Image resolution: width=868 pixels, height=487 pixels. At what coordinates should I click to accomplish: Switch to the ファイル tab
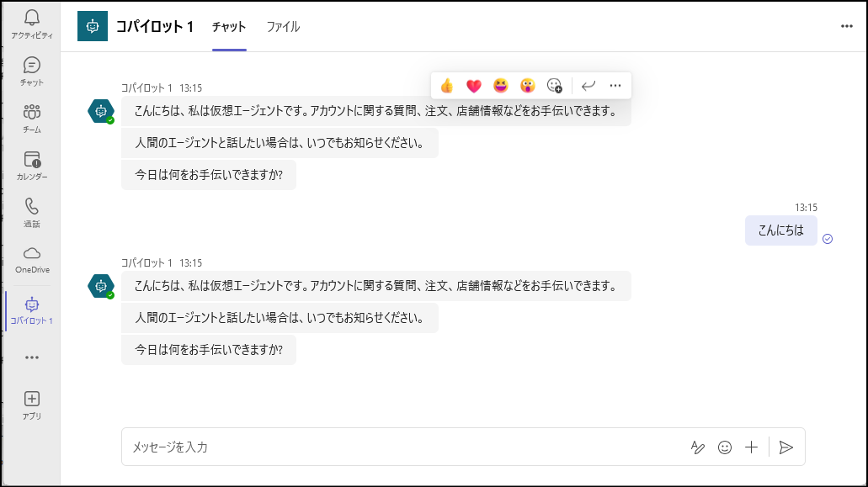point(283,27)
